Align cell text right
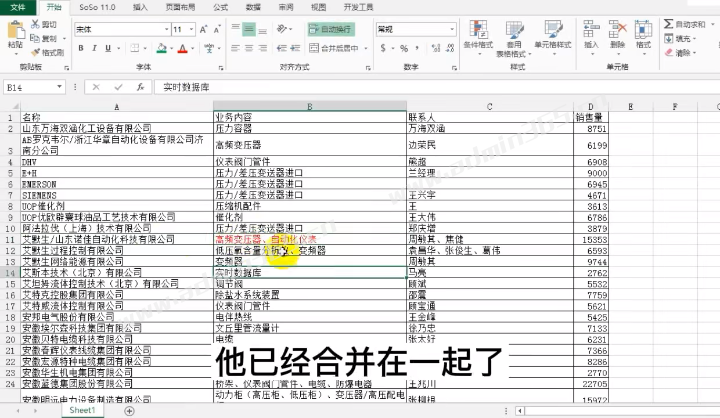This screenshot has width=720, height=418. pyautogui.click(x=263, y=48)
